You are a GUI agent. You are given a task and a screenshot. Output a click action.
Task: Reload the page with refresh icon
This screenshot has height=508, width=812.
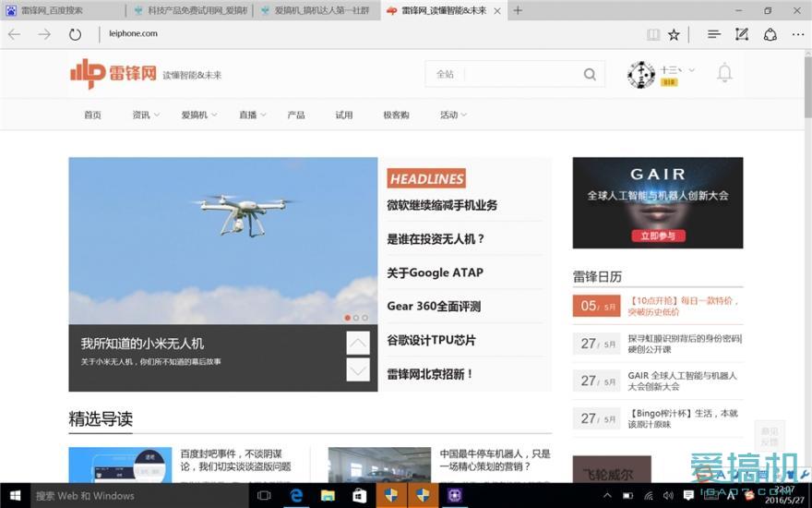tap(75, 34)
